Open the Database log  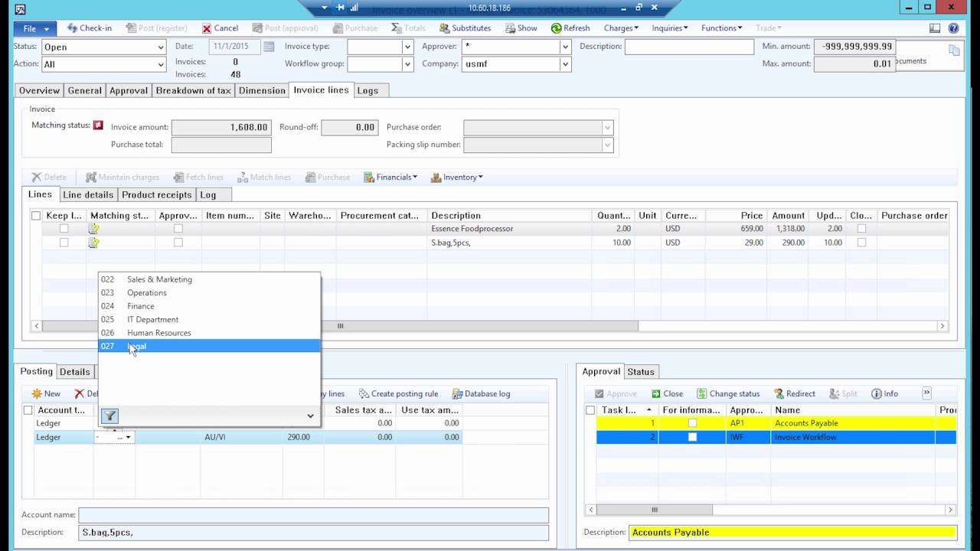[482, 394]
